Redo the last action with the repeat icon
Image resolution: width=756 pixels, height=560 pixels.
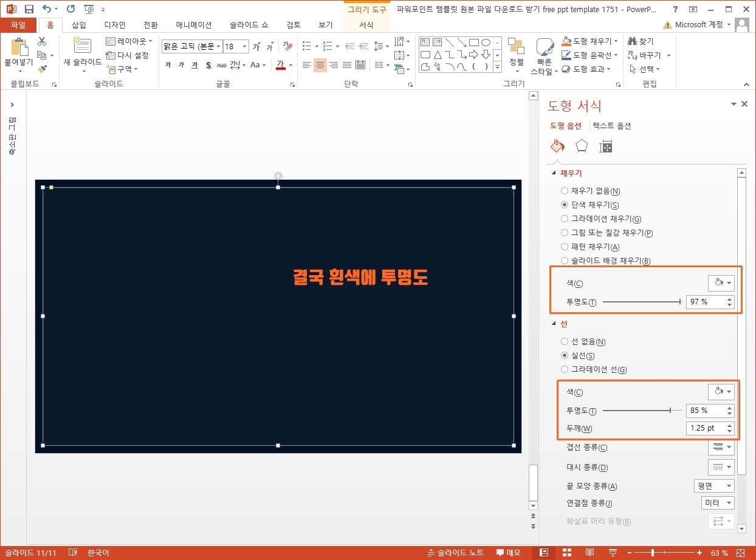[70, 9]
